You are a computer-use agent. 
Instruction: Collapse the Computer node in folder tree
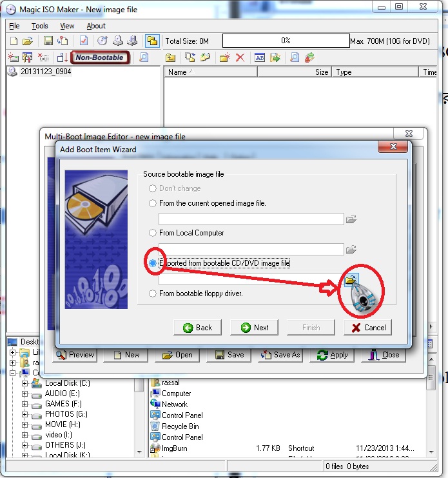12,373
